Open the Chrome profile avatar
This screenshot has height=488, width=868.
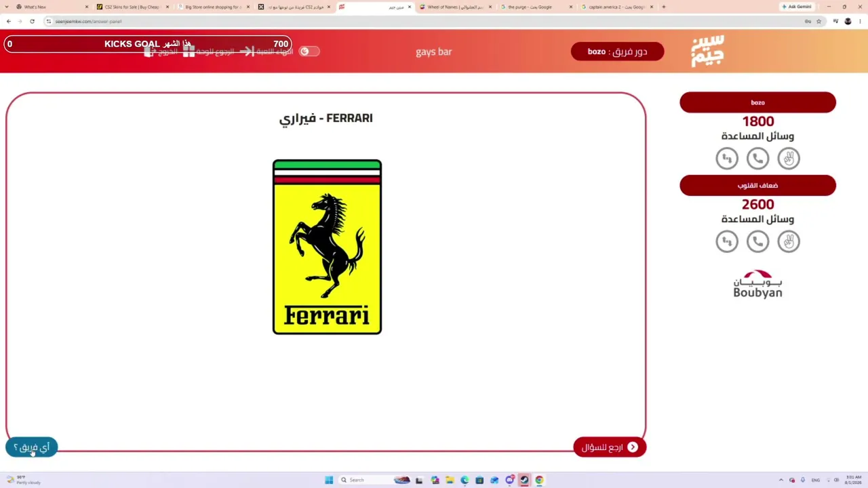[848, 21]
